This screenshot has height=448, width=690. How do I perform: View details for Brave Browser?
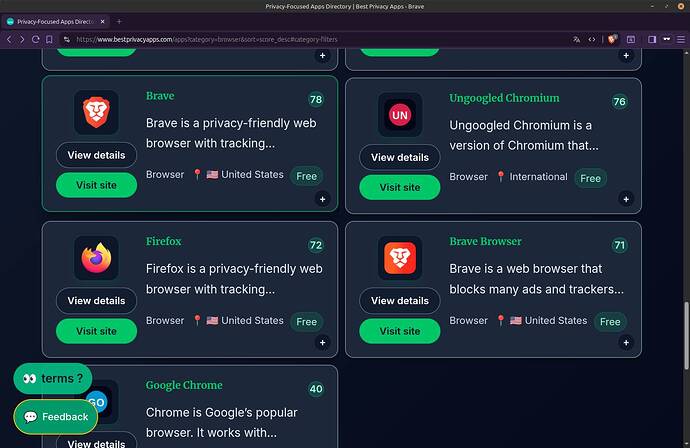(x=400, y=301)
